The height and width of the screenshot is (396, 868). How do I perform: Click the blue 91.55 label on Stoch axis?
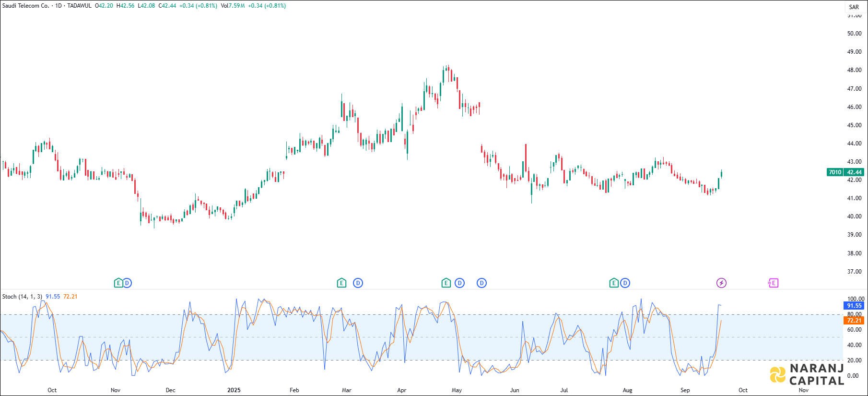pyautogui.click(x=854, y=306)
